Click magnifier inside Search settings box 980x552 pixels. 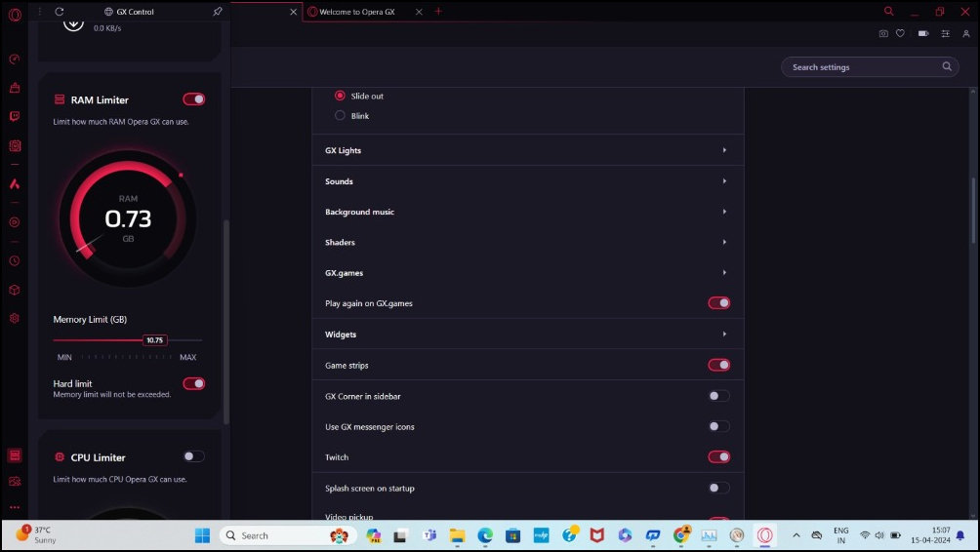(947, 66)
